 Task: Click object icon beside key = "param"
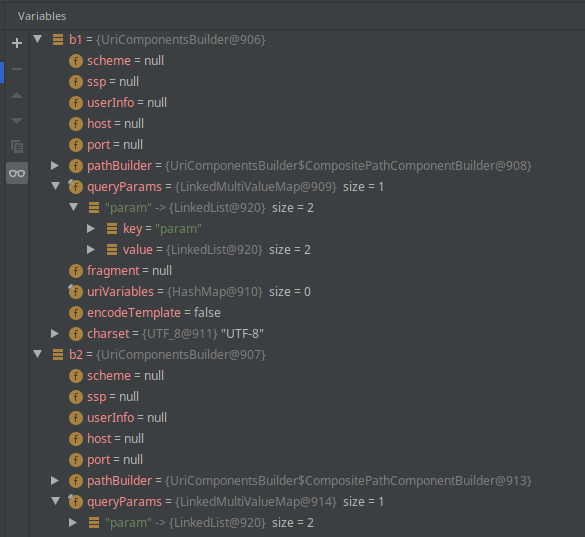click(x=112, y=229)
